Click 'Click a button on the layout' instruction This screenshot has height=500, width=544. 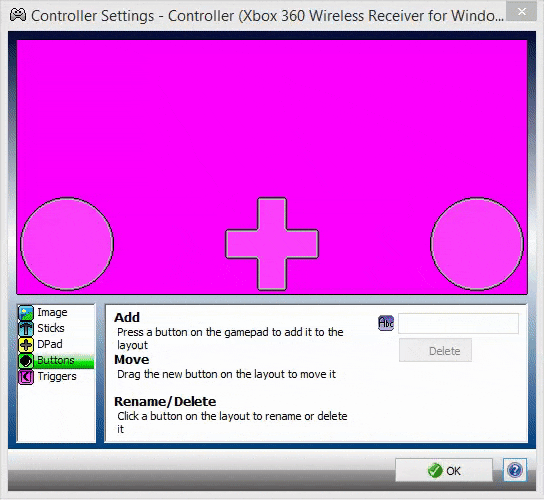[232, 422]
